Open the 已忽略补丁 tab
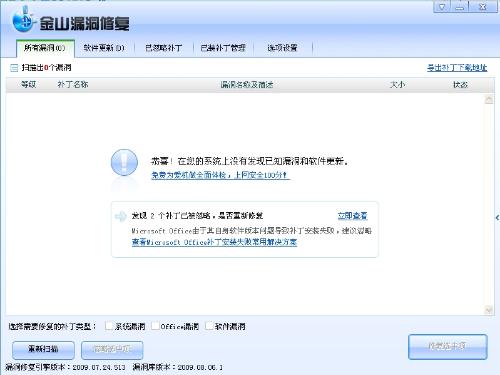The height and width of the screenshot is (375, 500). [163, 48]
